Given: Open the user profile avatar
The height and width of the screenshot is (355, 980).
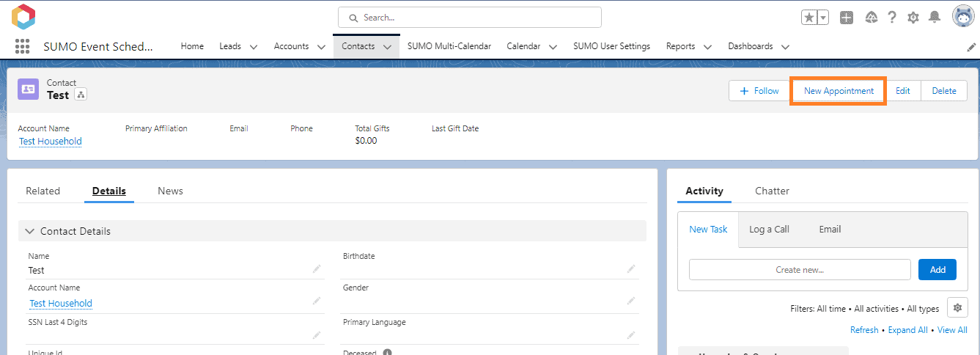Looking at the screenshot, I should 962,17.
